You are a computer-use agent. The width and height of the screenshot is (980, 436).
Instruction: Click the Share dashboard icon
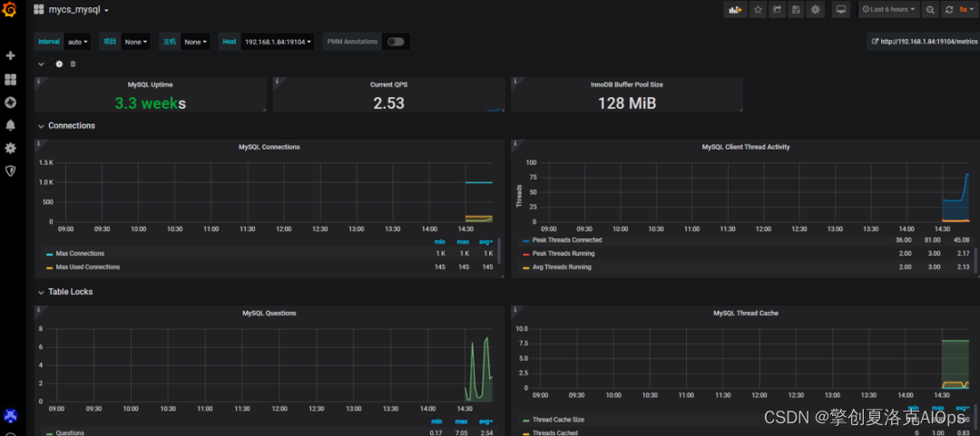pyautogui.click(x=777, y=9)
